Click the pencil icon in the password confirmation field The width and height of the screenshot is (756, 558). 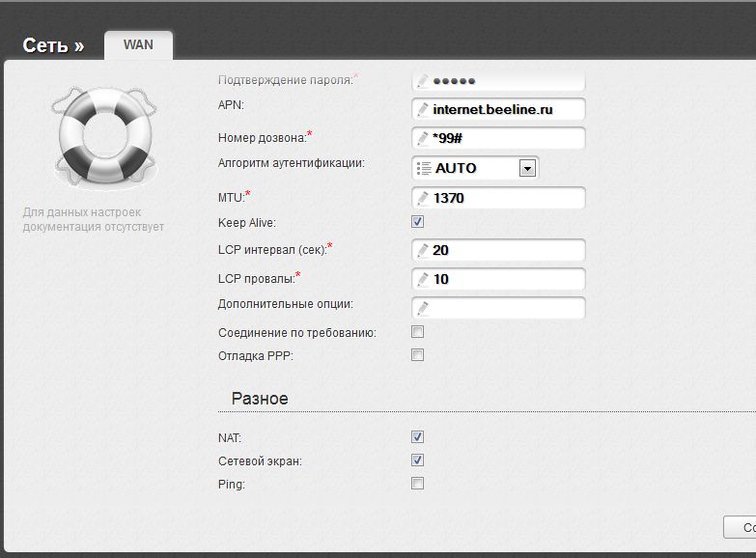(423, 81)
